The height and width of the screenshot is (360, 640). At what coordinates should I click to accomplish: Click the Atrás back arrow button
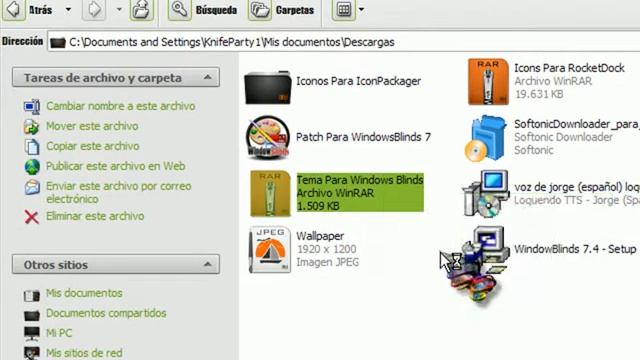(13, 9)
